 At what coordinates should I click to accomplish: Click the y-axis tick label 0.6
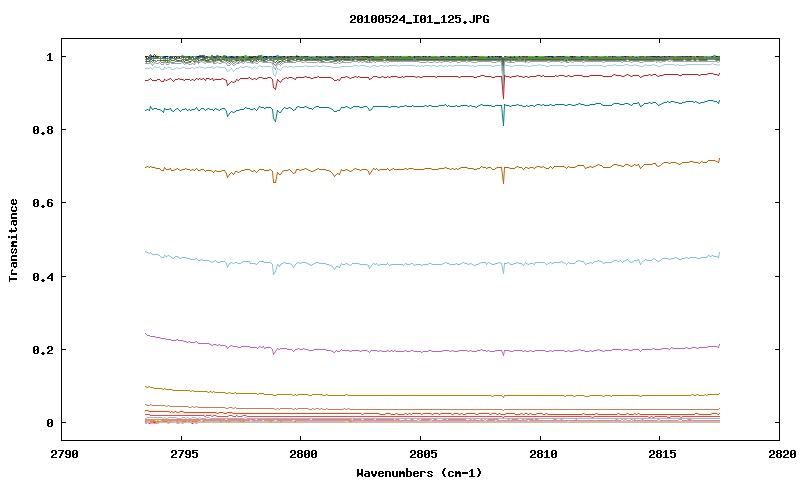click(x=43, y=203)
